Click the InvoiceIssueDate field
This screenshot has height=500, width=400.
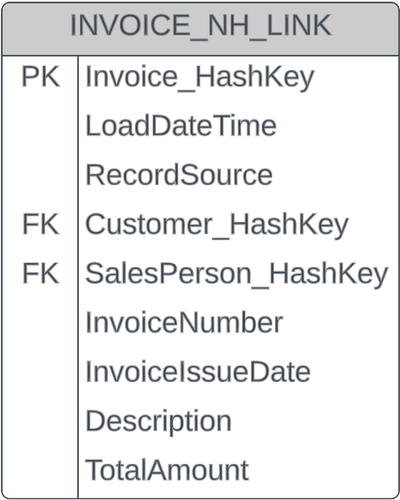click(x=198, y=372)
